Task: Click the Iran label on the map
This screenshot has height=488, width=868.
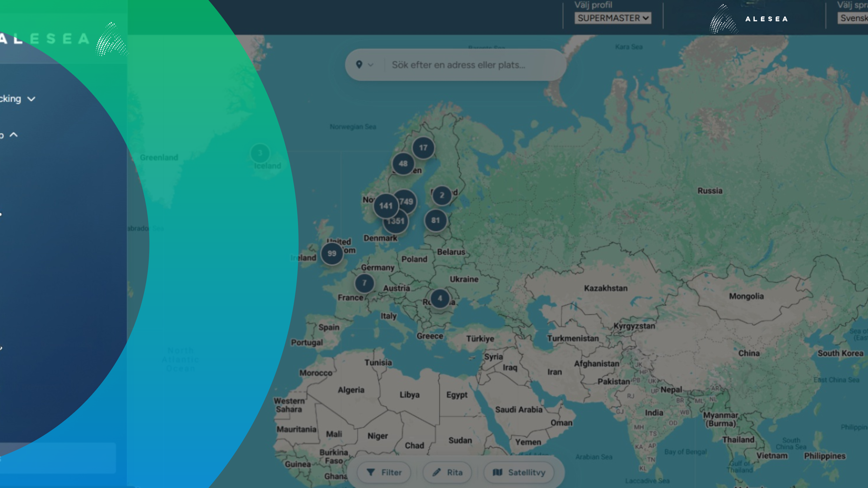Action: (555, 372)
